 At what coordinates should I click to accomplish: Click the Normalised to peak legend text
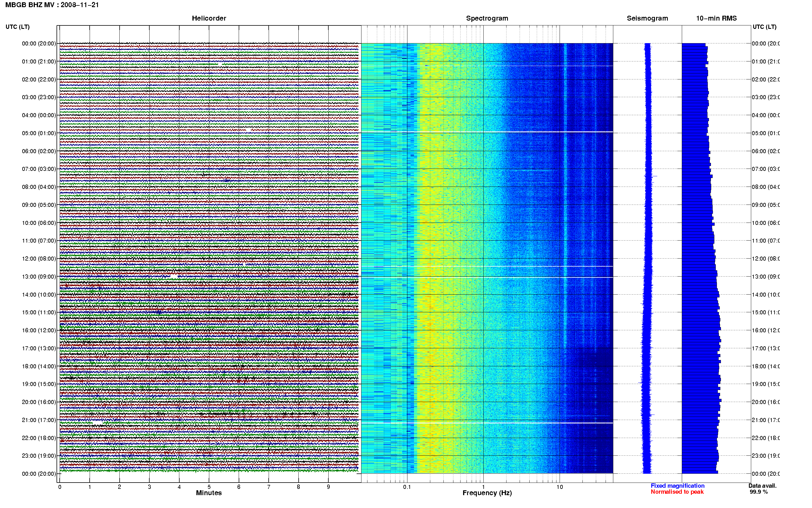click(x=677, y=492)
